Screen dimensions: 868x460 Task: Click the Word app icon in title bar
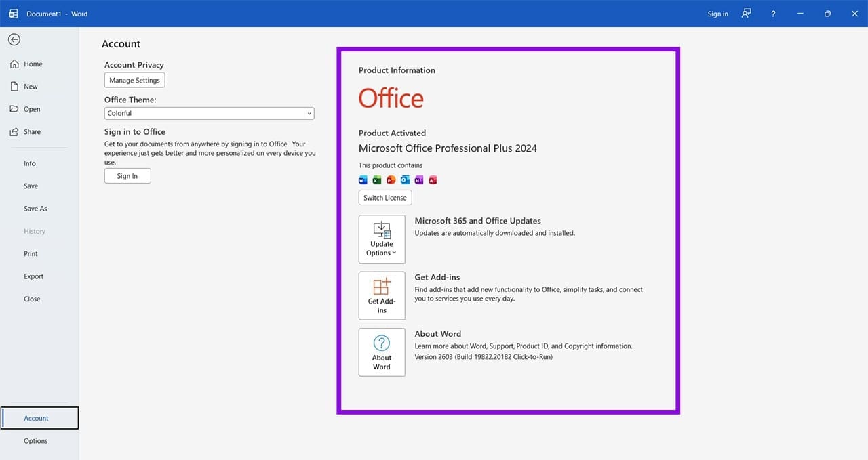click(14, 14)
